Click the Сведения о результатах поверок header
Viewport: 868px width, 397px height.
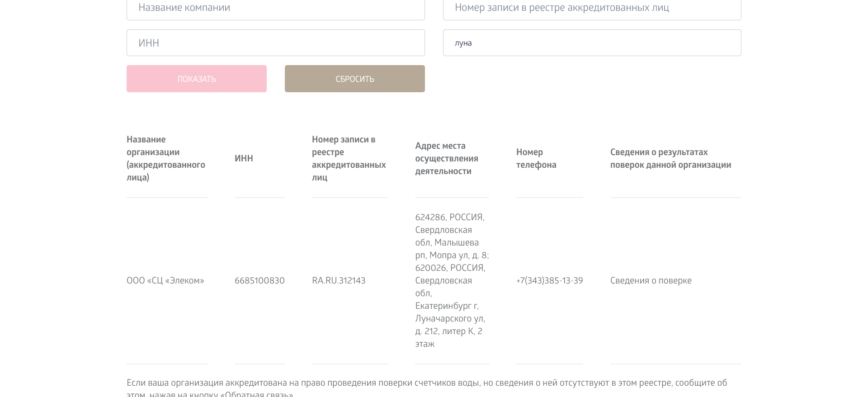pos(670,158)
